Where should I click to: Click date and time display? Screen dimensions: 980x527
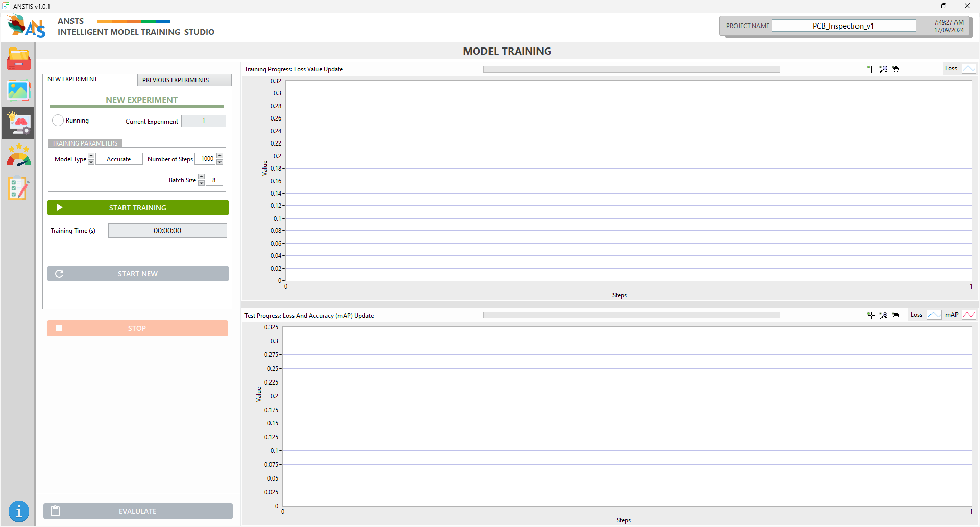(949, 26)
